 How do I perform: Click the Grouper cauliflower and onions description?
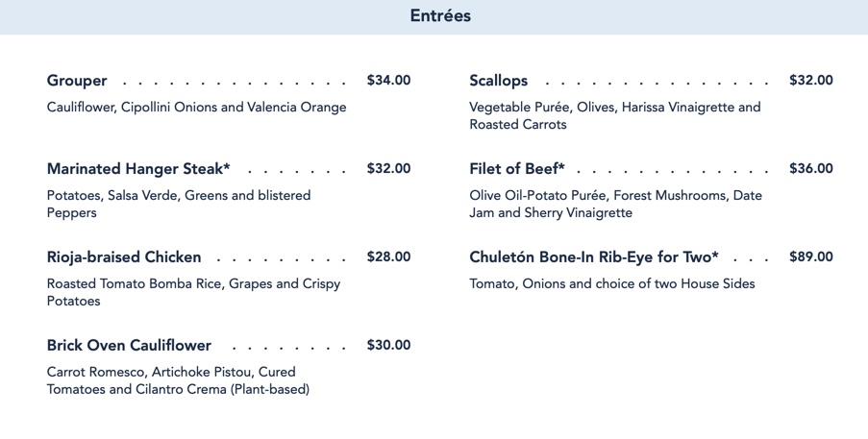pyautogui.click(x=196, y=108)
